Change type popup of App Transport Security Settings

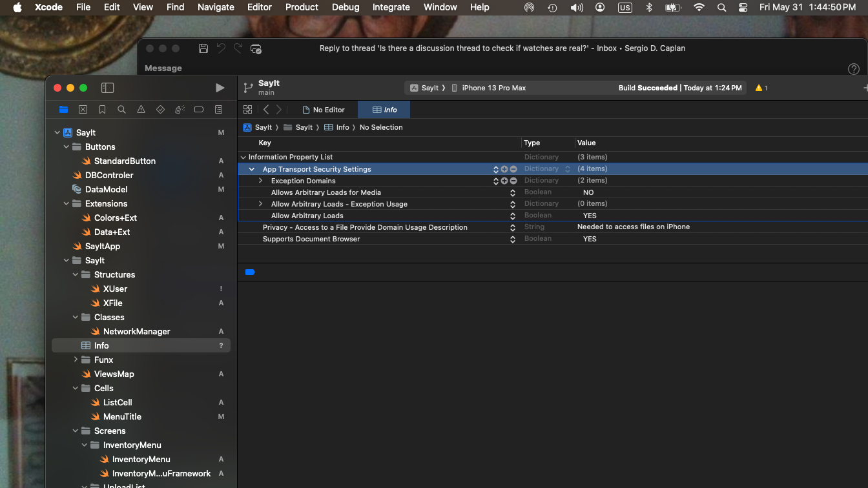click(x=568, y=169)
